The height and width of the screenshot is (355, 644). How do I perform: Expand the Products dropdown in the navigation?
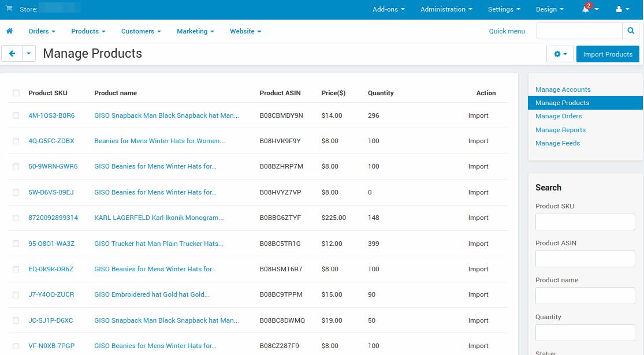click(88, 31)
